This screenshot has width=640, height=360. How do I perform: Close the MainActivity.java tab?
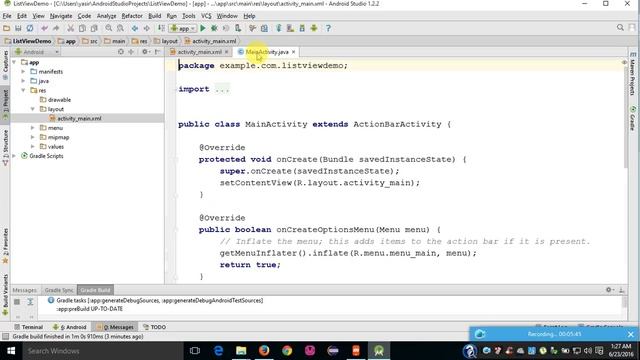point(293,52)
